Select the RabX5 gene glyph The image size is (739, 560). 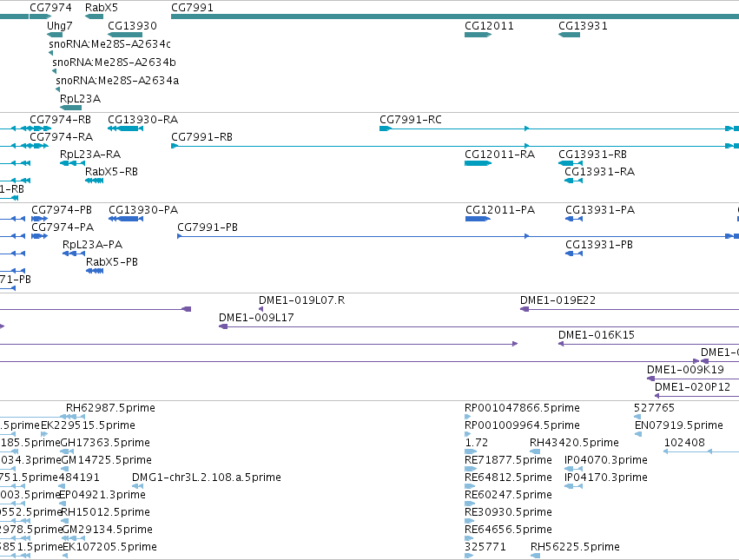95,16
